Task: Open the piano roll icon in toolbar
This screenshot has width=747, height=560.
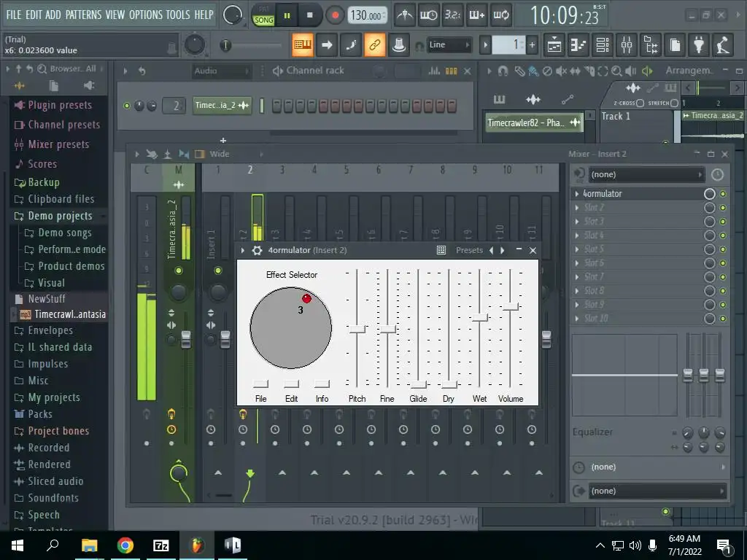Action: [578, 44]
